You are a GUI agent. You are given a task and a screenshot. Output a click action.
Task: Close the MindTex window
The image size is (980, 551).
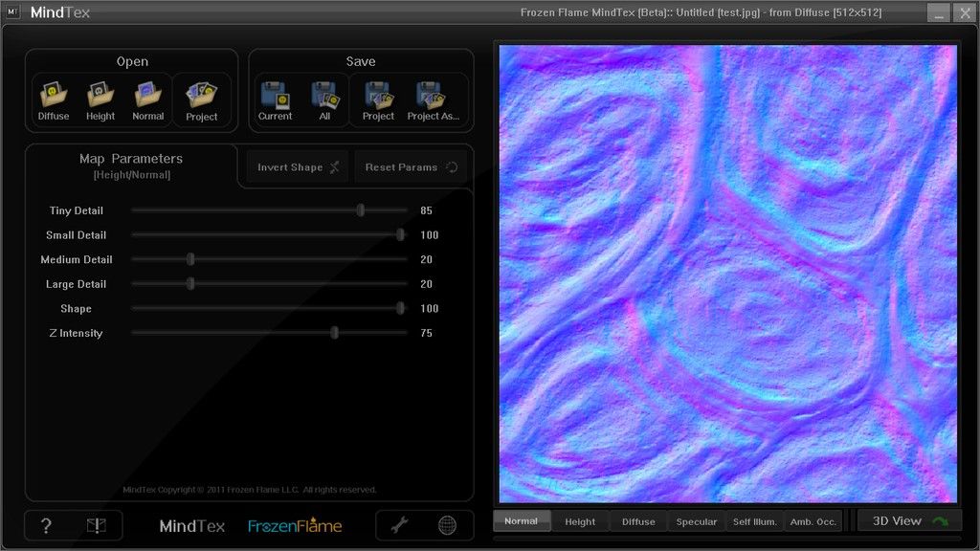(x=965, y=12)
